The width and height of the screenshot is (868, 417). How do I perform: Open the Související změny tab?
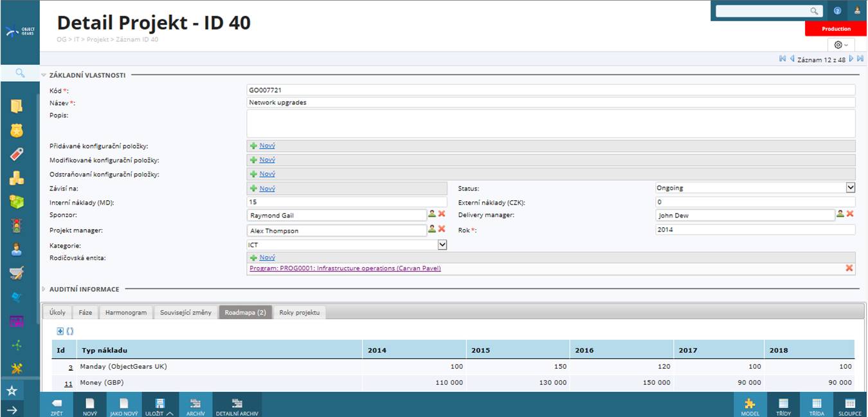(186, 313)
